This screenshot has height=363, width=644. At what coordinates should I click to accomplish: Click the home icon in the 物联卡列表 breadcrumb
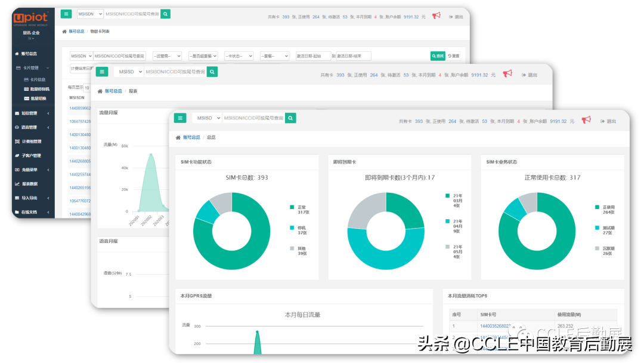(x=64, y=32)
